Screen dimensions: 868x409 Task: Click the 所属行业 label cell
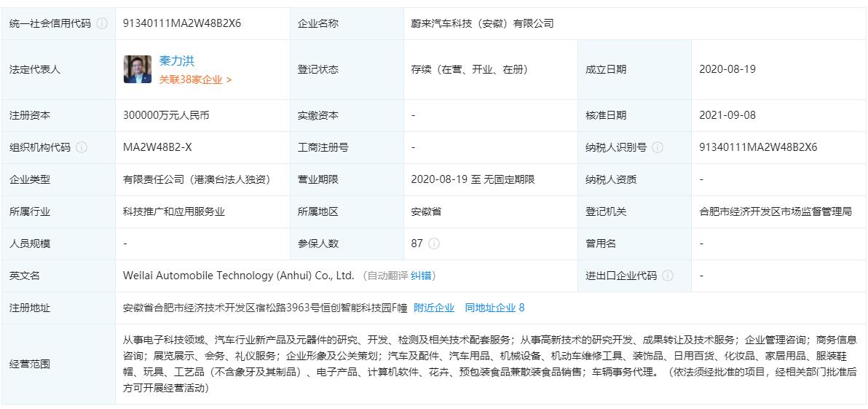tap(59, 211)
